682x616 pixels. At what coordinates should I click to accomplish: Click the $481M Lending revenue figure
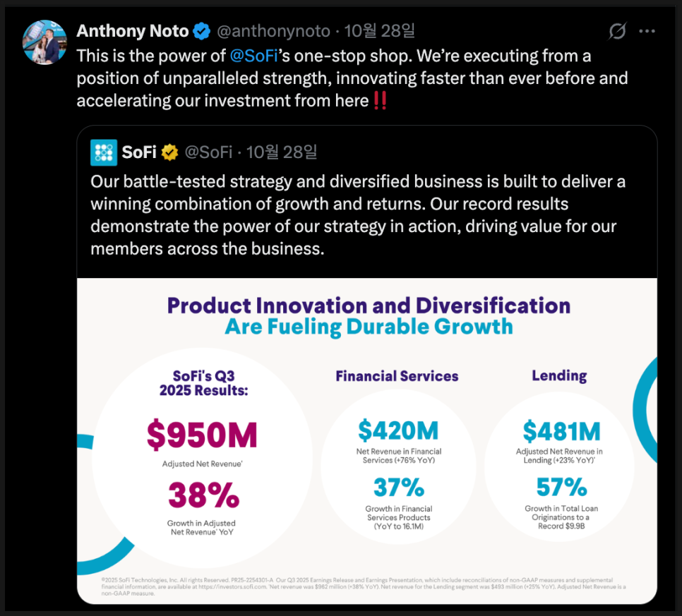[561, 430]
